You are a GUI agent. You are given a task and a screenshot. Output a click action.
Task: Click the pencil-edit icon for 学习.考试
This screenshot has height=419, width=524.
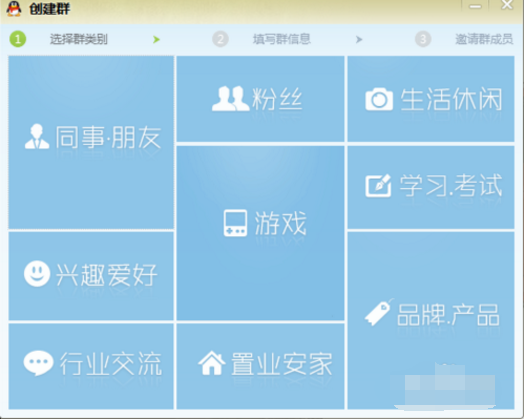tap(378, 185)
